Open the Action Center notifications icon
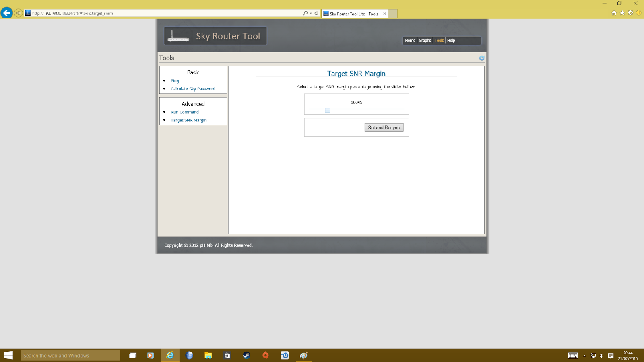 [x=611, y=356]
